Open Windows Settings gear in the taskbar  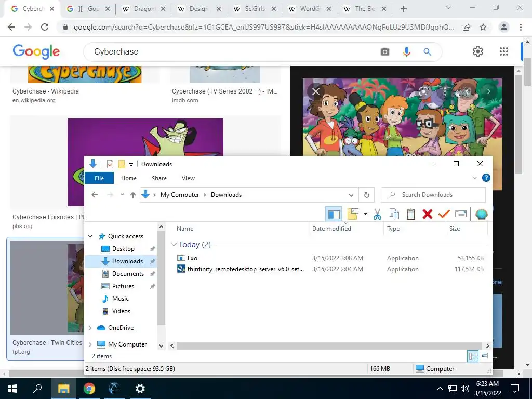pos(140,389)
